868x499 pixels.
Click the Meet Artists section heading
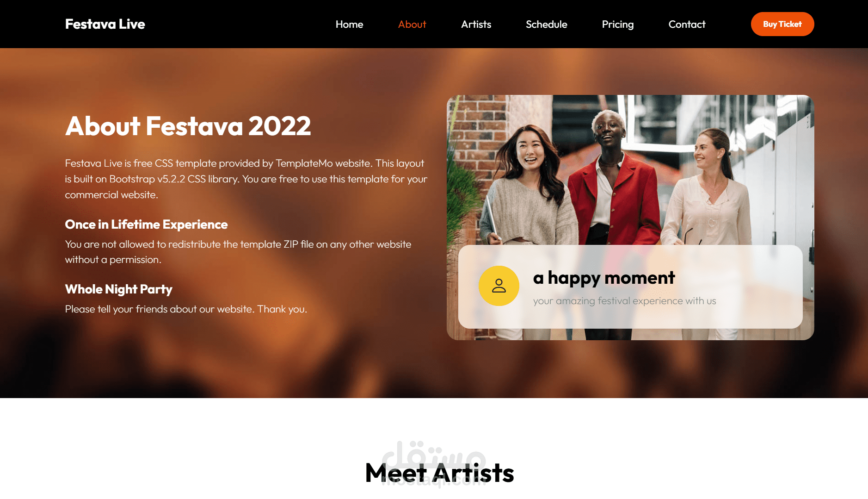(439, 473)
